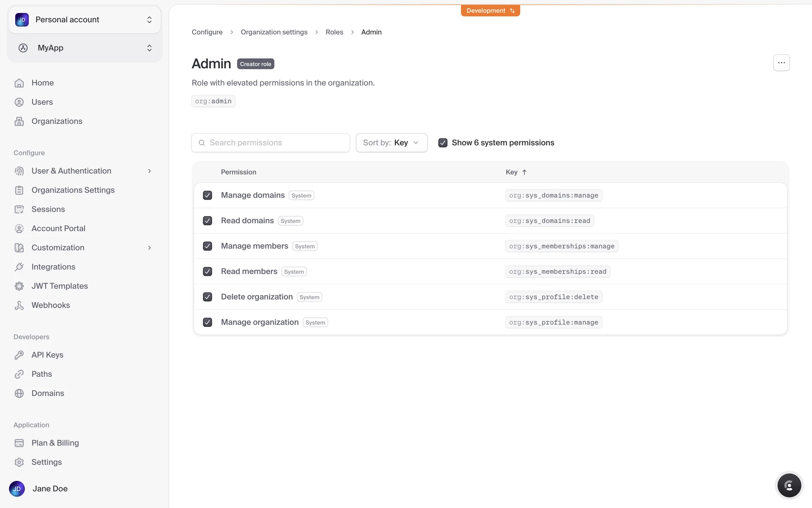This screenshot has height=508, width=812.
Task: Toggle the Manage domains permission checkbox
Action: [x=207, y=195]
